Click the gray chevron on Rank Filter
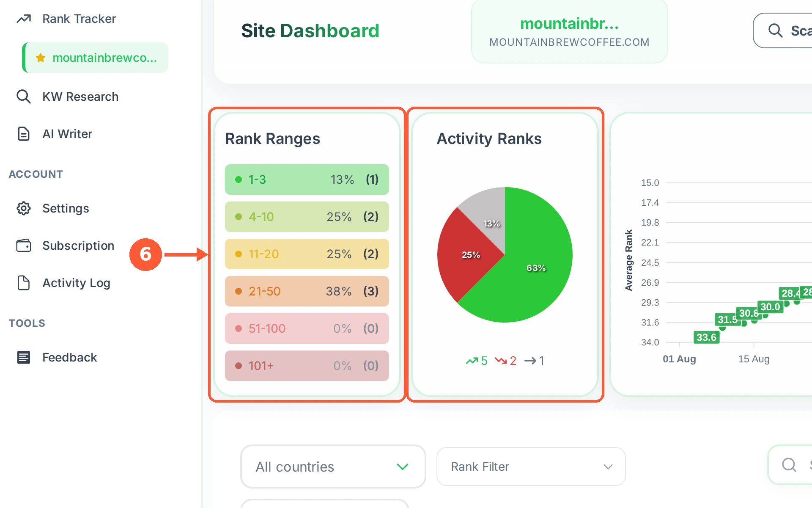This screenshot has height=508, width=812. pos(608,467)
